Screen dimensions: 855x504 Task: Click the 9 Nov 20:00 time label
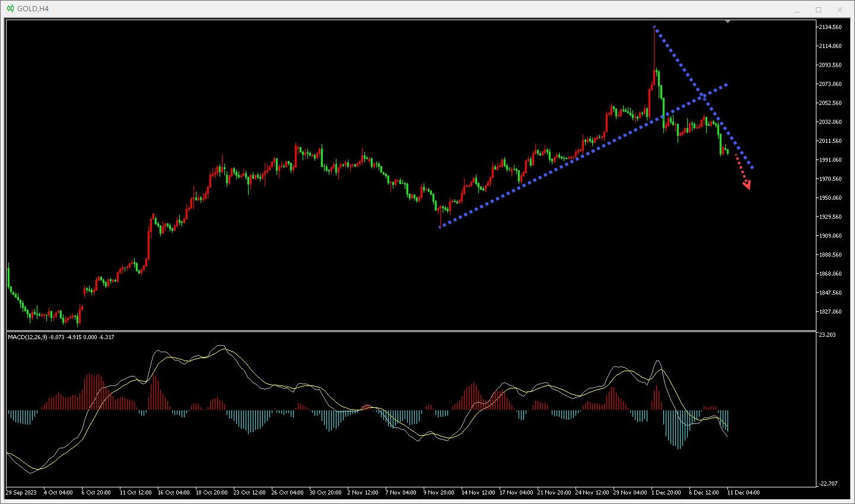coord(439,493)
